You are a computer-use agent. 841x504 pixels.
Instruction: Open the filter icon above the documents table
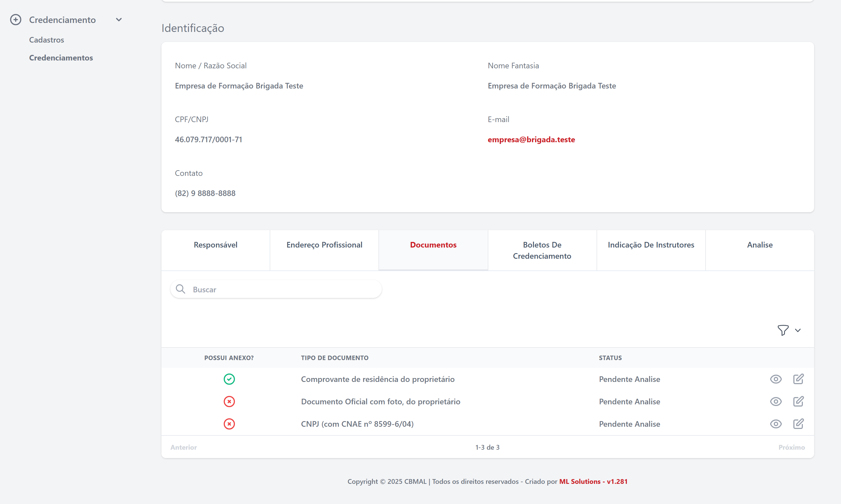click(x=782, y=330)
